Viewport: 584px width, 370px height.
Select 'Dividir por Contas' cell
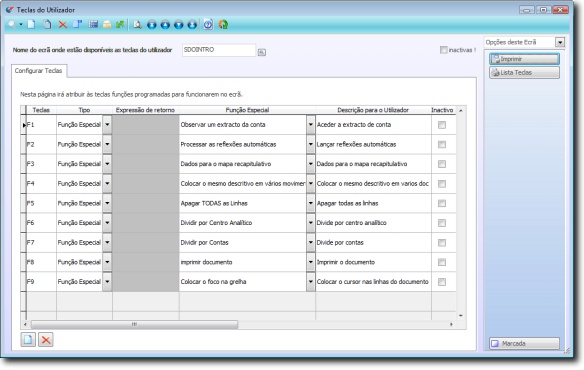coord(242,243)
